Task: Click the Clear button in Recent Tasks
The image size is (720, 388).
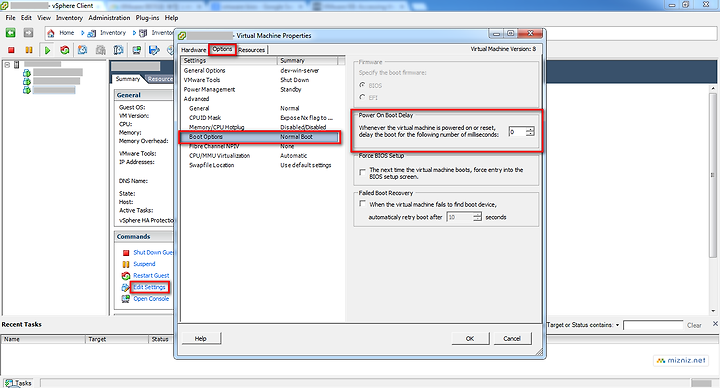Action: [694, 325]
